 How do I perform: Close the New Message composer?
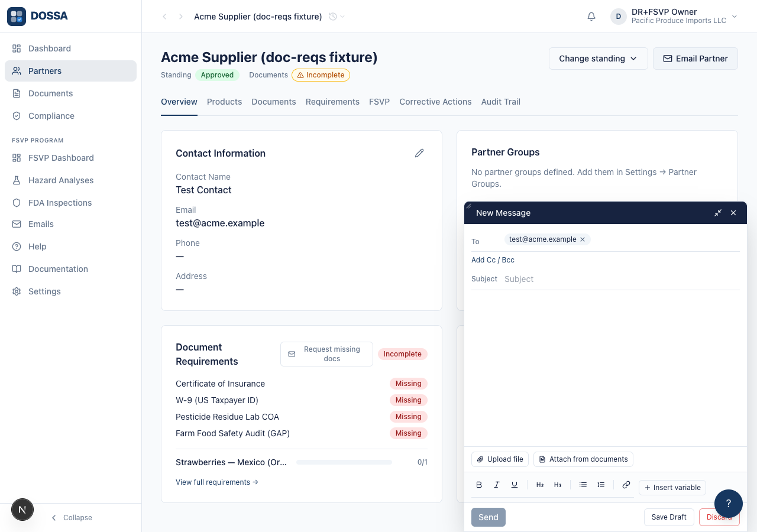click(x=733, y=213)
